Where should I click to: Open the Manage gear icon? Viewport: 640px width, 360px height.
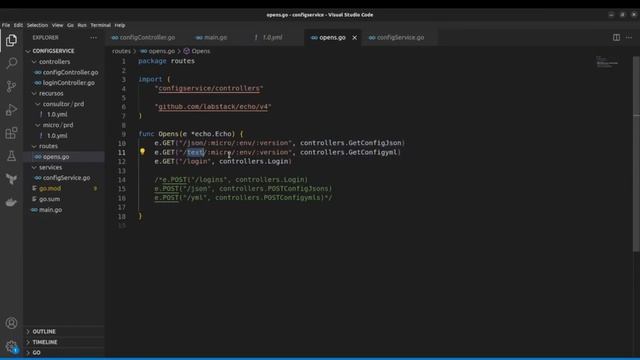click(11, 347)
